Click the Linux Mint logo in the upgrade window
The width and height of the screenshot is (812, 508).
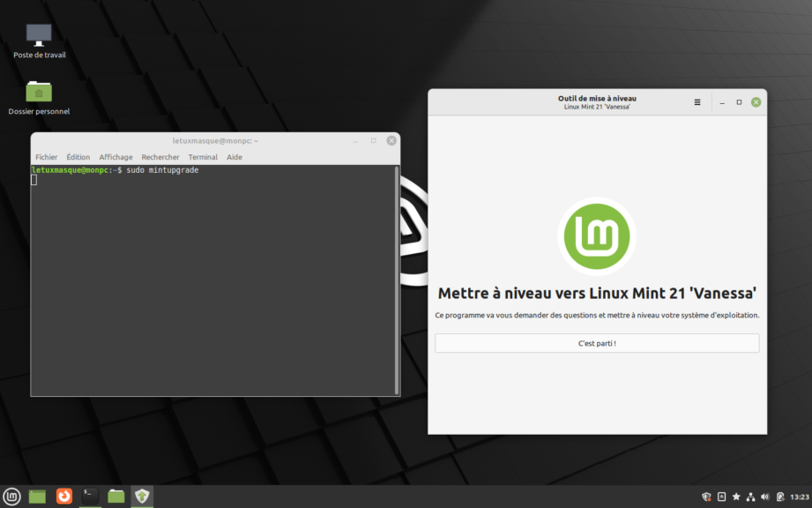[597, 236]
